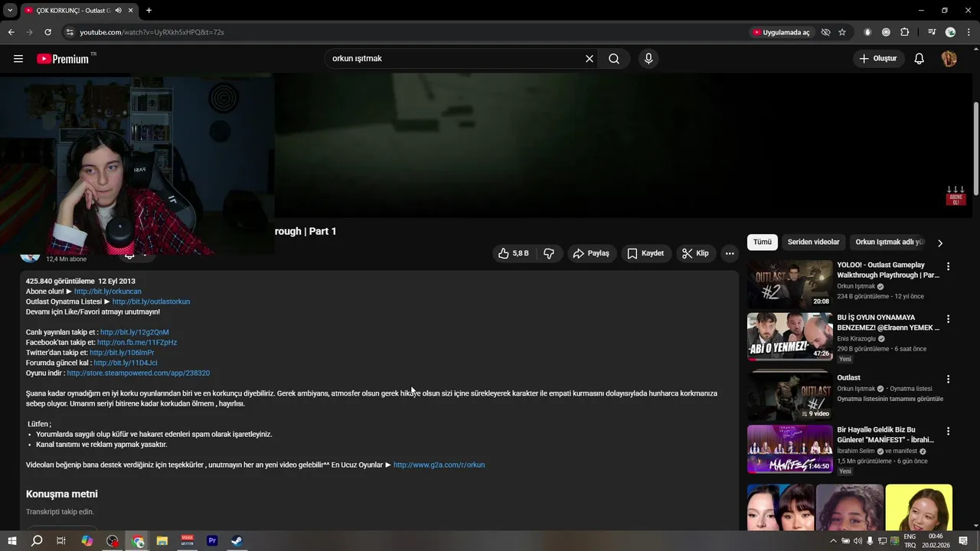Click Uygulamada aç open-in-app button
The width and height of the screenshot is (980, 551).
point(780,32)
